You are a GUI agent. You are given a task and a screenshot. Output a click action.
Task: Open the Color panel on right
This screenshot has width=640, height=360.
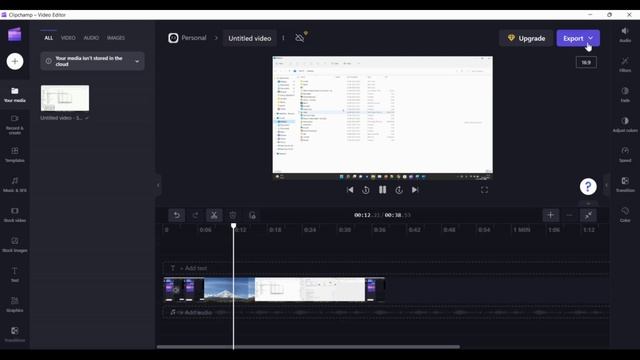[625, 215]
